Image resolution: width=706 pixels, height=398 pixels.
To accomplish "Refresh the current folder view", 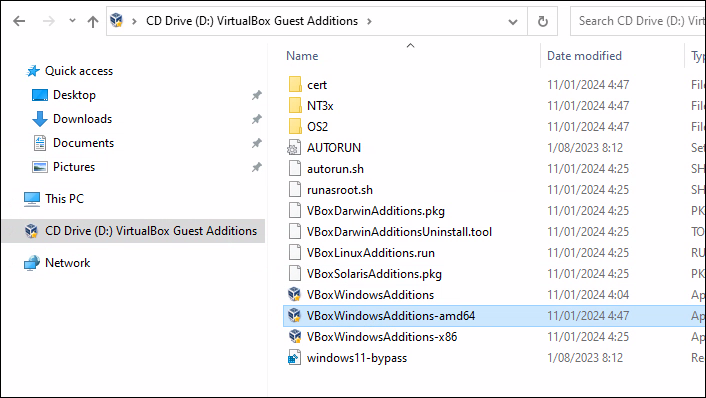I will click(x=543, y=21).
